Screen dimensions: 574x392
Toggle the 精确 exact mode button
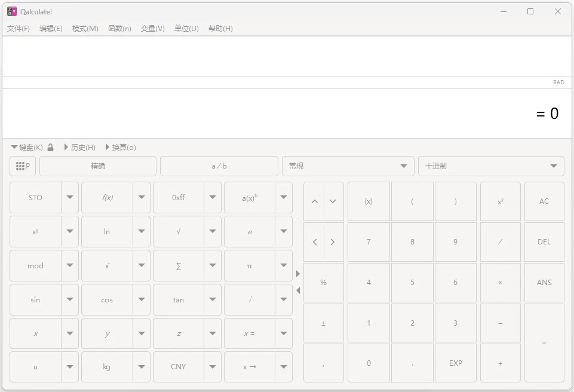tap(98, 166)
